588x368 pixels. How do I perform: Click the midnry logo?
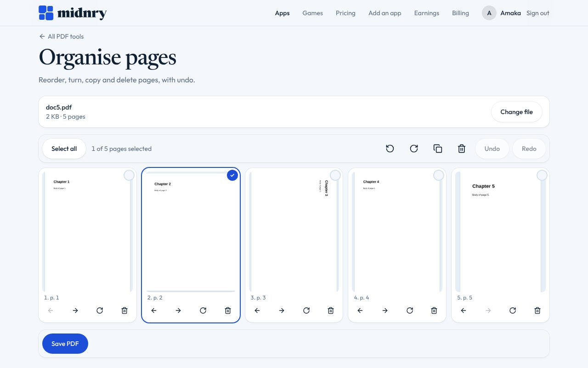pyautogui.click(x=73, y=13)
